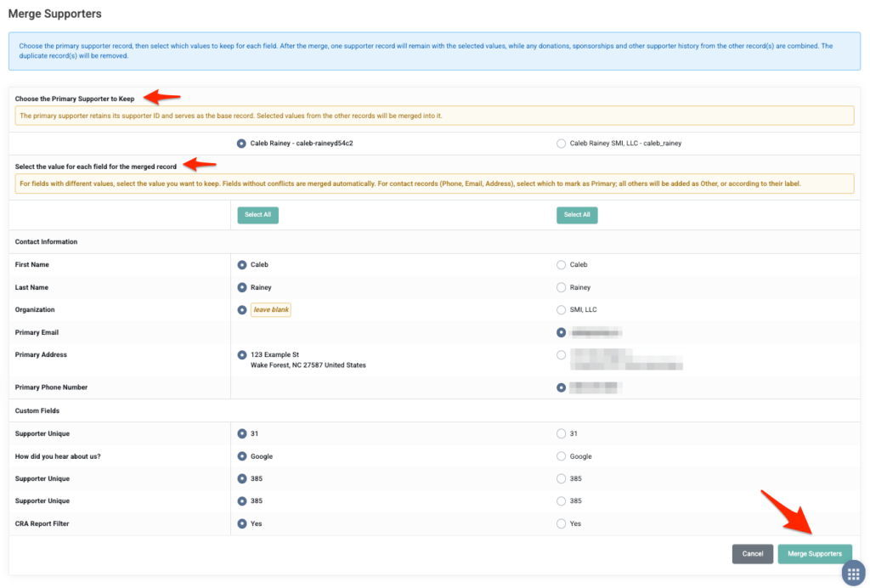Select left-side Yes for CRA Report Filter

click(x=242, y=523)
